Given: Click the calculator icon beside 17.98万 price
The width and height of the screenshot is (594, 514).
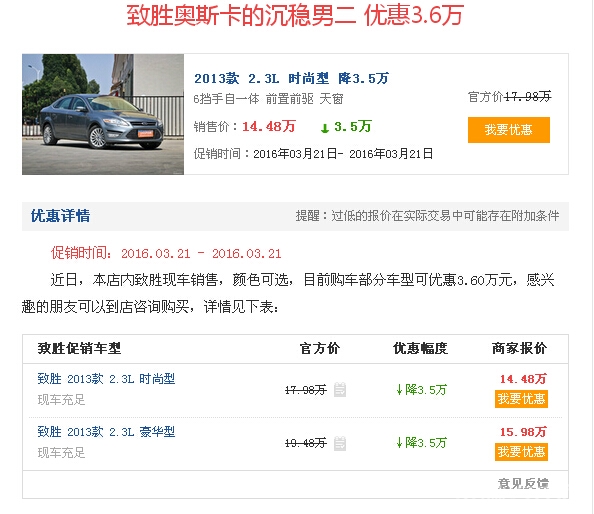Looking at the screenshot, I should (340, 390).
